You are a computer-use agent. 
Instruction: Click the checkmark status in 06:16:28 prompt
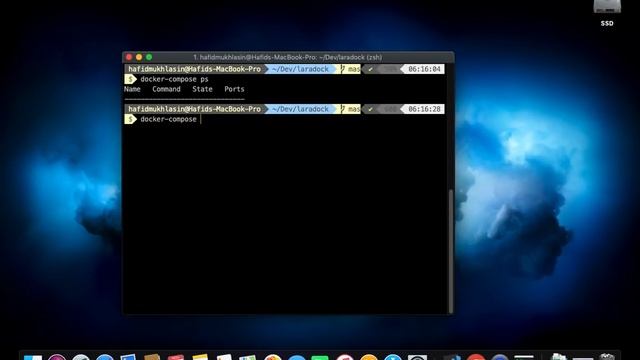[x=370, y=109]
